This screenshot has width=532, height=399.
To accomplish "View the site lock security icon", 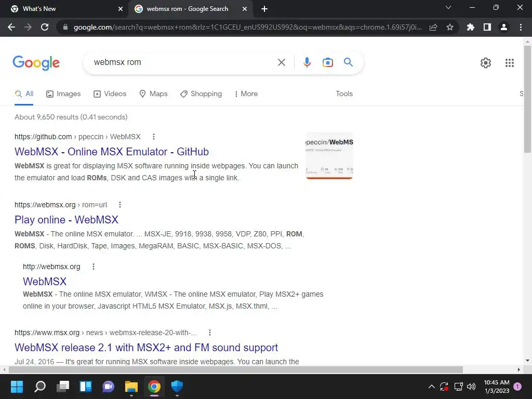I will (65, 27).
